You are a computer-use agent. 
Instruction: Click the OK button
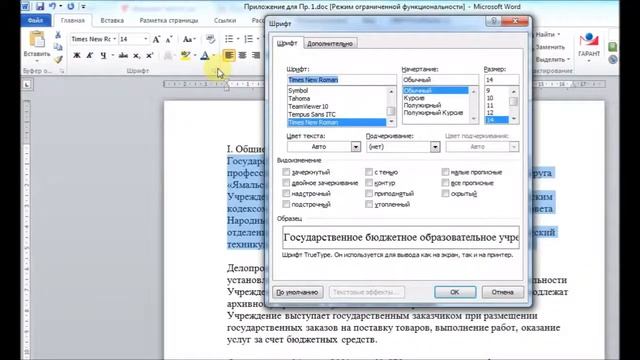(455, 292)
